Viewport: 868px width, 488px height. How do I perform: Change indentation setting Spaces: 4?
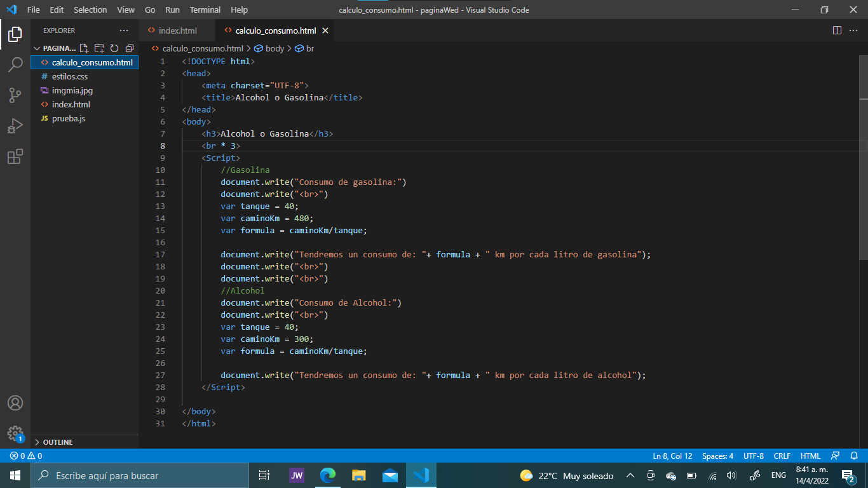pos(717,456)
